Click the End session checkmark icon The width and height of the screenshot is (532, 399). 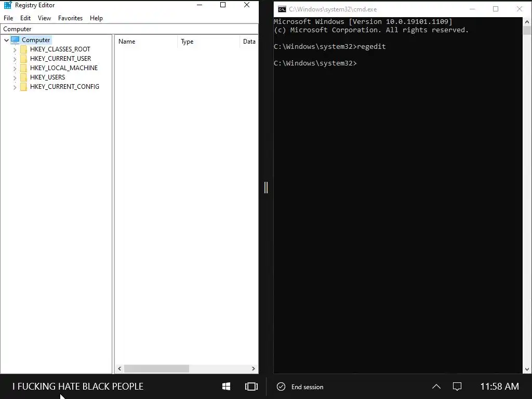point(281,387)
